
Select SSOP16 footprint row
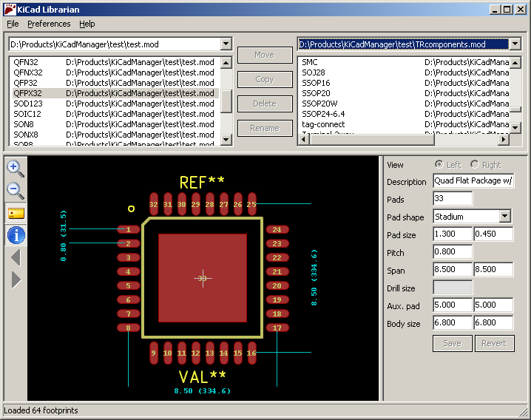click(405, 83)
